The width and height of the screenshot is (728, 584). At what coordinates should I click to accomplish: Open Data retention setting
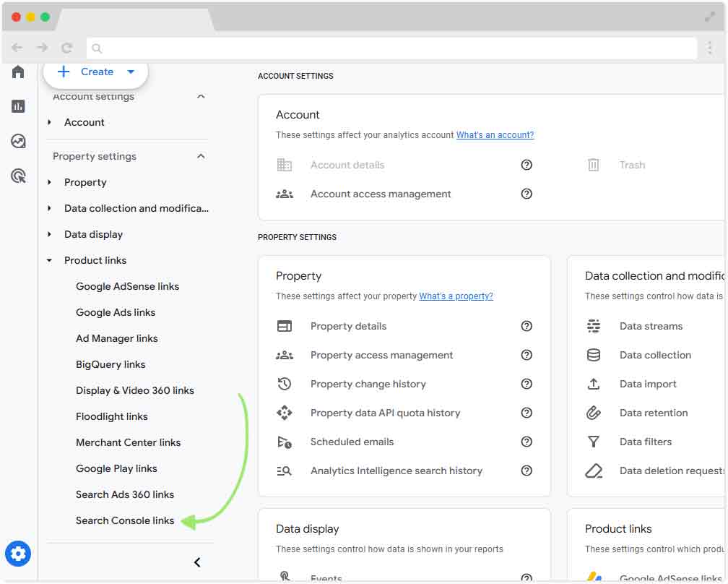(x=653, y=413)
